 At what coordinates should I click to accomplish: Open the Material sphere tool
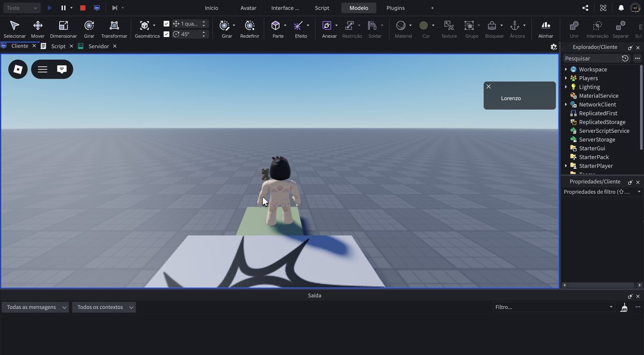point(400,25)
